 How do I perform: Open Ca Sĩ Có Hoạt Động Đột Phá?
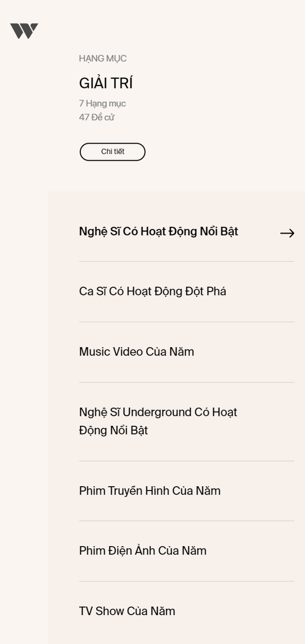[x=186, y=292]
